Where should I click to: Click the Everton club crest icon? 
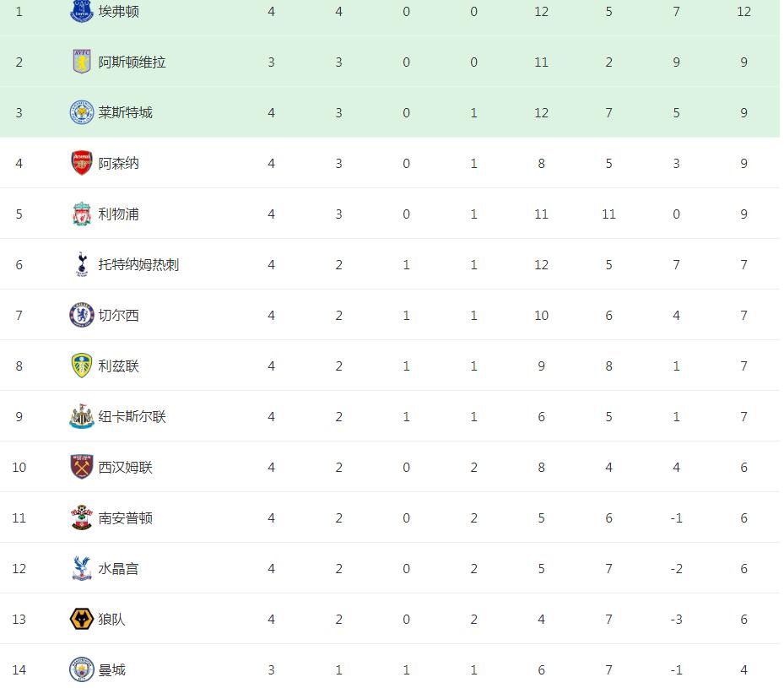point(82,11)
